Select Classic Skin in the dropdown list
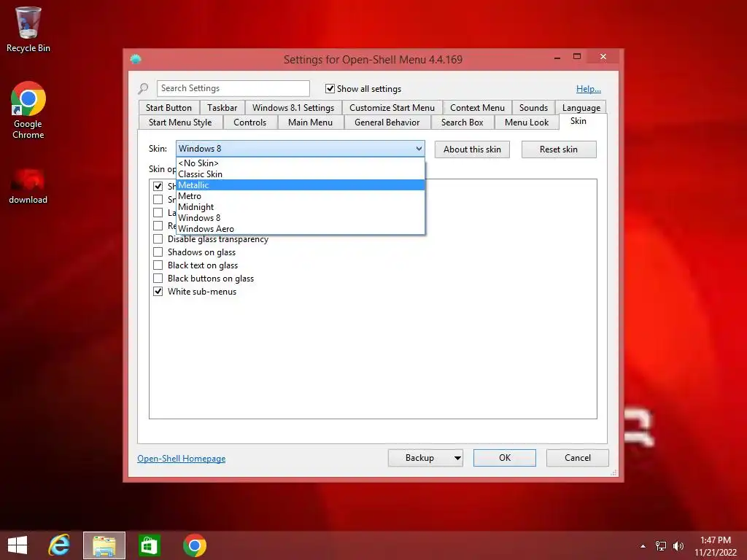This screenshot has height=560, width=747. (x=300, y=174)
